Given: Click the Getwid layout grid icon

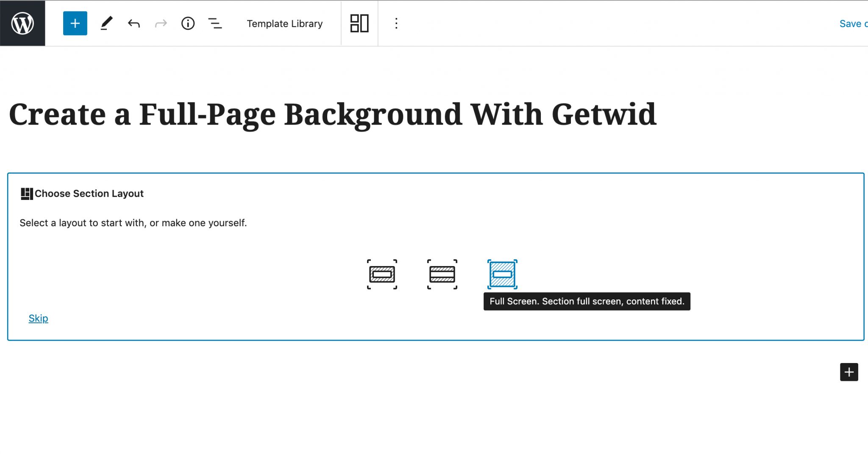Looking at the screenshot, I should (359, 23).
